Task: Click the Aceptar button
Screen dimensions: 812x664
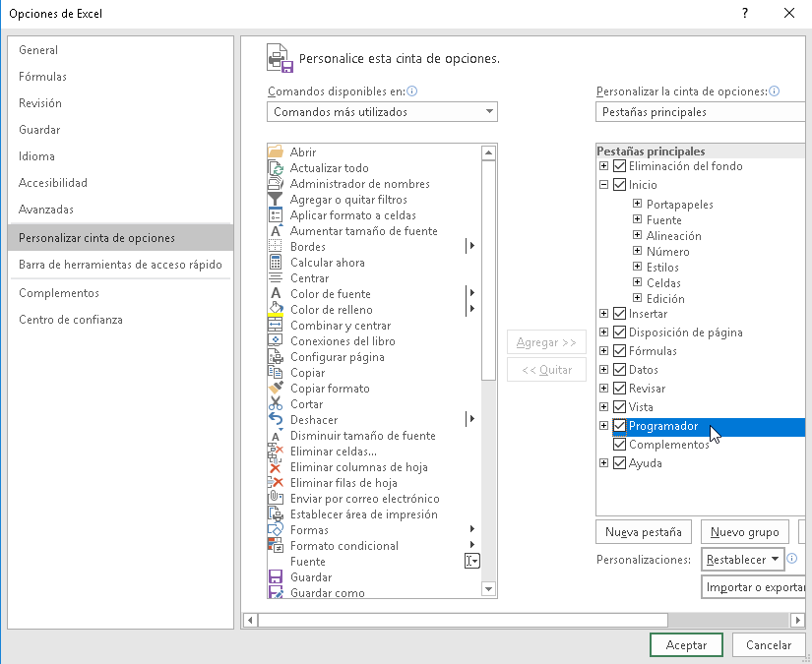Action: [x=686, y=645]
